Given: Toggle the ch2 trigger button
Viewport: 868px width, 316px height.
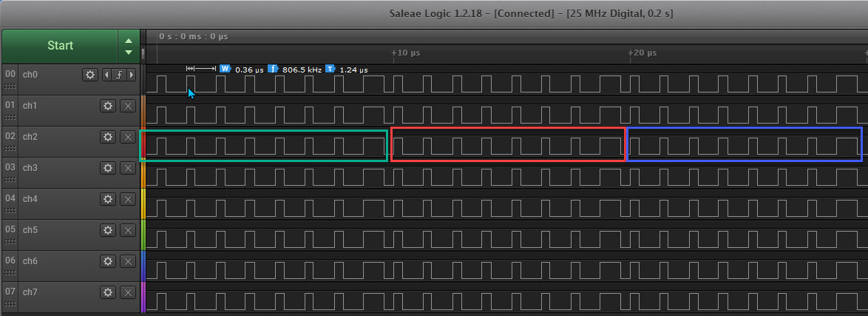Looking at the screenshot, I should (127, 137).
